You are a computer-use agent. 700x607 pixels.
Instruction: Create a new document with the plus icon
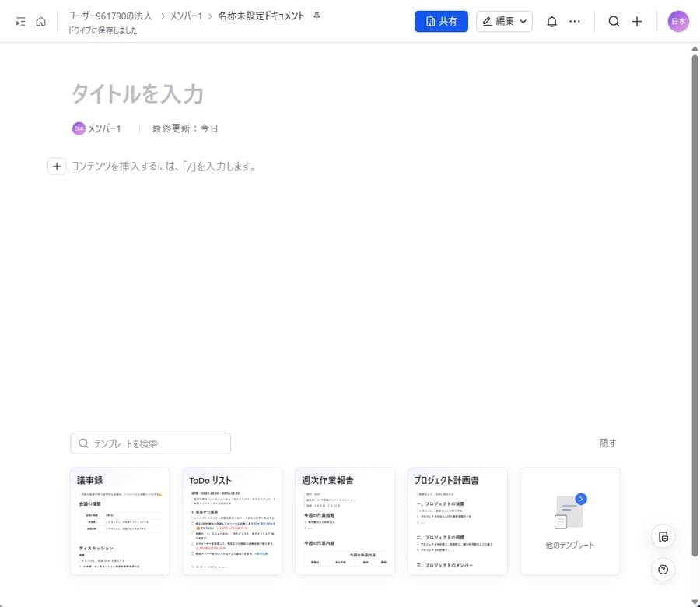click(x=637, y=21)
